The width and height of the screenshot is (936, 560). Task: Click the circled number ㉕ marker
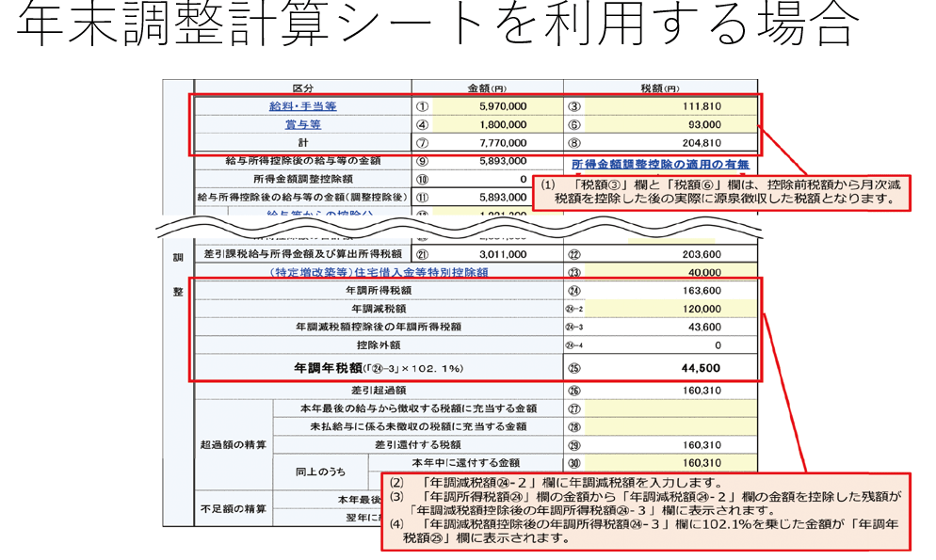(x=574, y=368)
